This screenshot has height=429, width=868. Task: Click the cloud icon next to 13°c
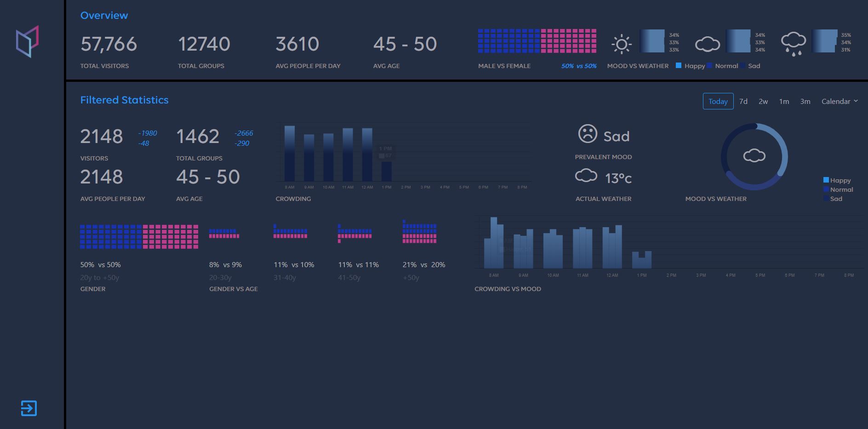click(586, 176)
